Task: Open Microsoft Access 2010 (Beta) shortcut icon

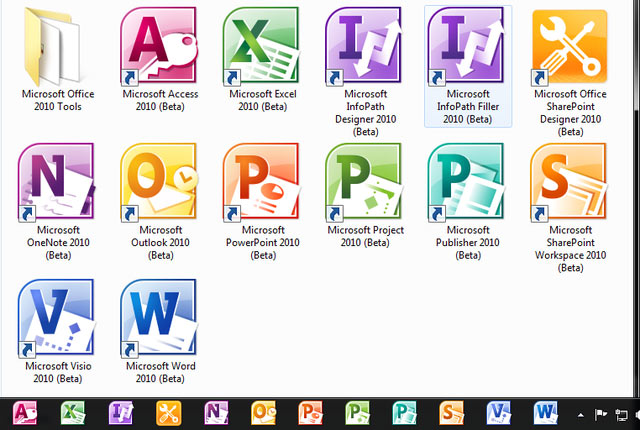Action: click(159, 46)
